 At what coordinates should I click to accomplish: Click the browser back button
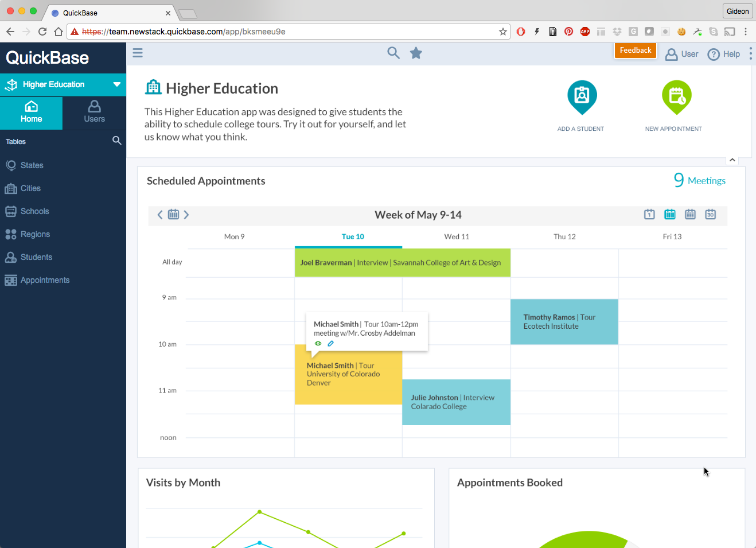coord(10,32)
